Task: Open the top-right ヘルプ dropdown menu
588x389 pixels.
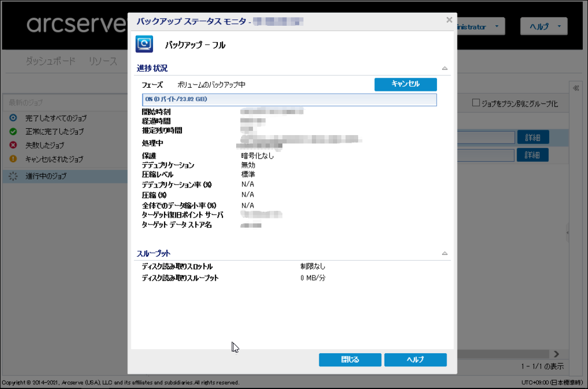Action: tap(544, 26)
